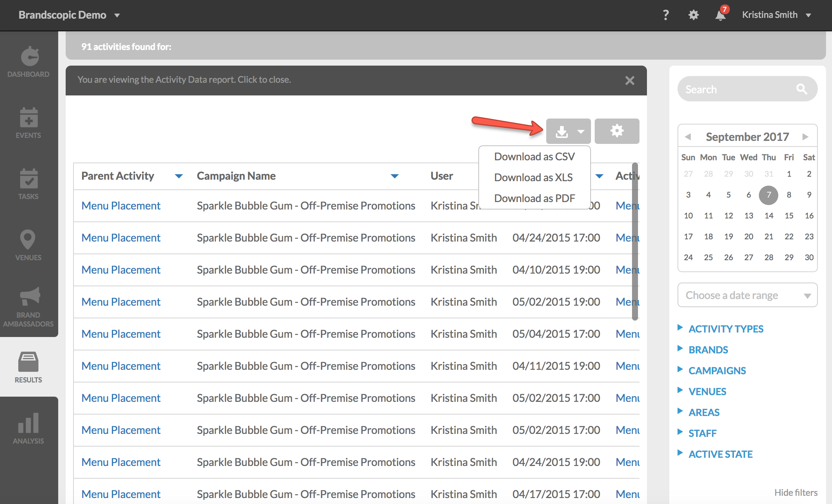Open Menu Placement link for 04/10/2015 19:00
Image resolution: width=832 pixels, height=504 pixels.
pyautogui.click(x=121, y=270)
